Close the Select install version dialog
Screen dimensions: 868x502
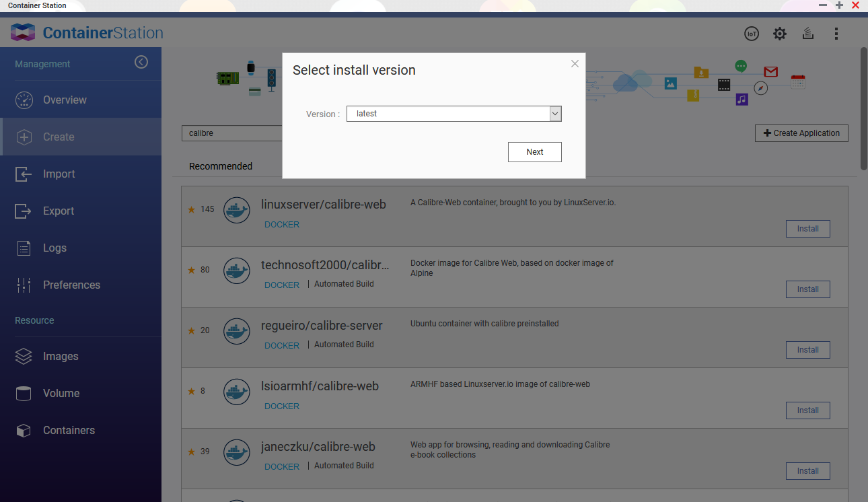point(575,64)
